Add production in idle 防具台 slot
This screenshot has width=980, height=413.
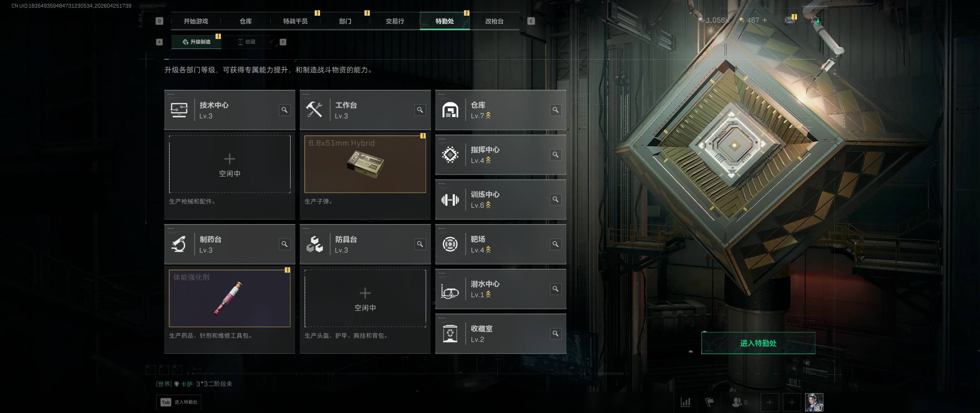pyautogui.click(x=365, y=298)
